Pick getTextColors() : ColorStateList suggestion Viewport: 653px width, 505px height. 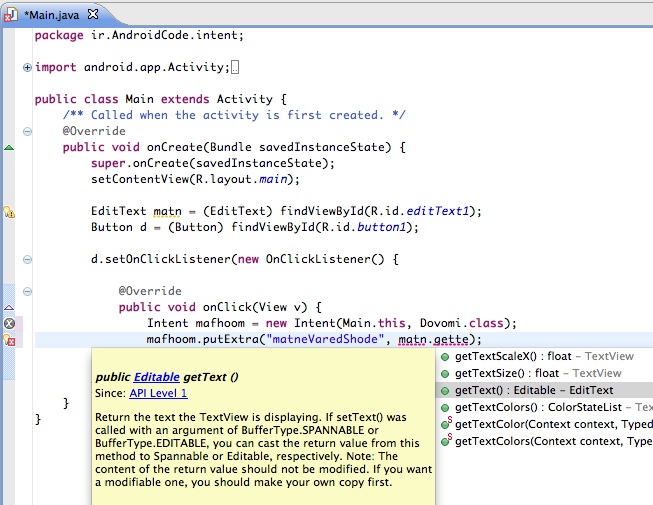click(x=546, y=407)
